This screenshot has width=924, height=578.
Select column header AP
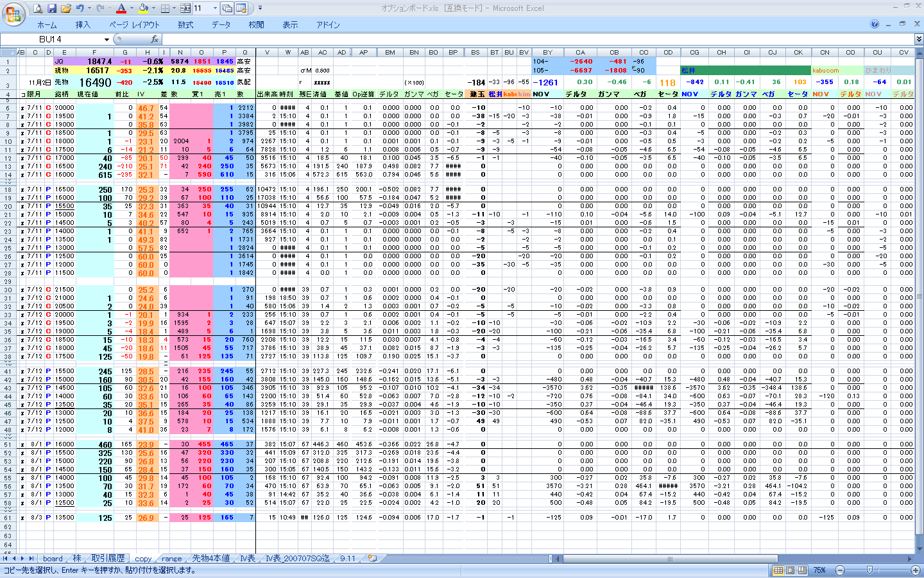click(364, 53)
